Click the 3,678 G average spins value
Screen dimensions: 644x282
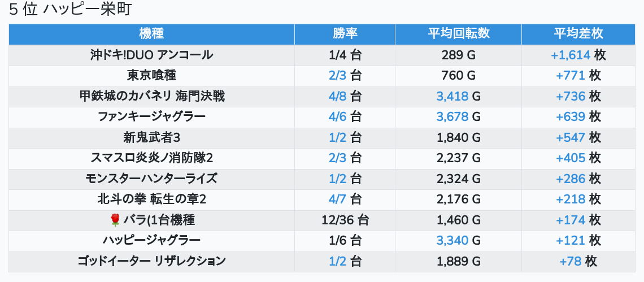pyautogui.click(x=458, y=117)
